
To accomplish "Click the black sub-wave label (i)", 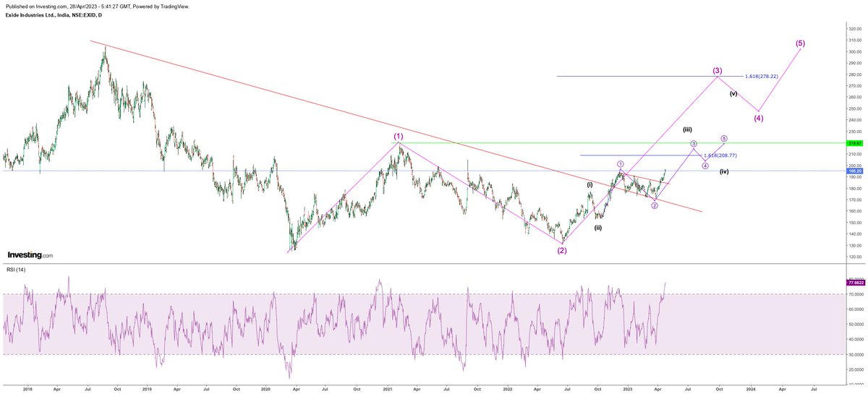I will coord(590,185).
